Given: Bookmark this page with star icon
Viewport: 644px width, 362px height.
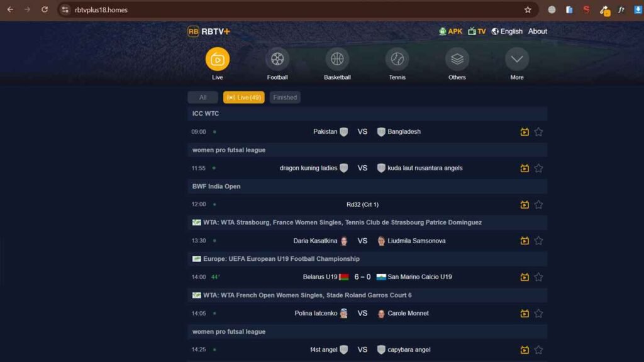Looking at the screenshot, I should coord(528,10).
